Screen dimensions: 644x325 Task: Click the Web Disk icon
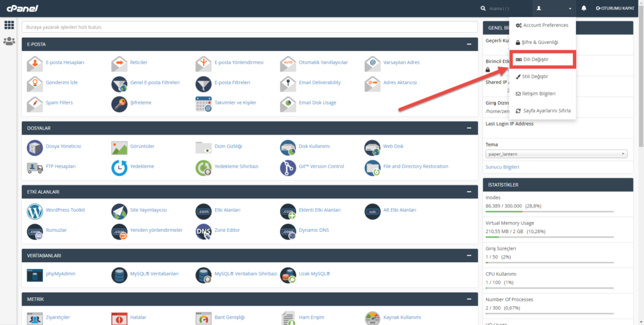tap(372, 147)
